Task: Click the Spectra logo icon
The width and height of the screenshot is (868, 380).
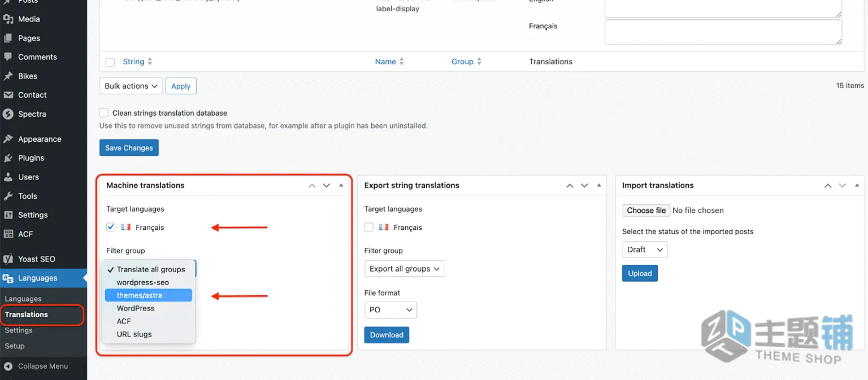Action: coord(8,114)
